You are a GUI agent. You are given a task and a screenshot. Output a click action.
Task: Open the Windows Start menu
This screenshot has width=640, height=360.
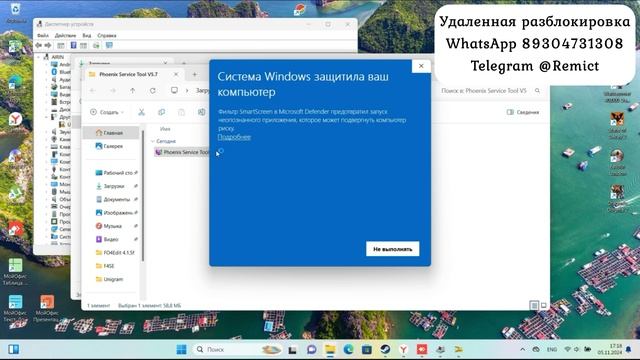point(181,349)
